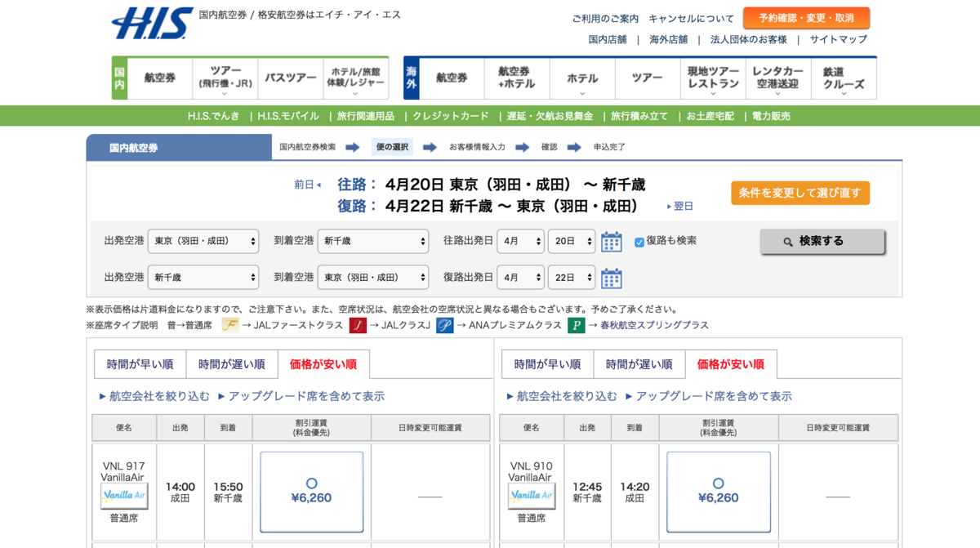This screenshot has width=980, height=548.
Task: Open the outbound month dropdown
Action: 520,241
